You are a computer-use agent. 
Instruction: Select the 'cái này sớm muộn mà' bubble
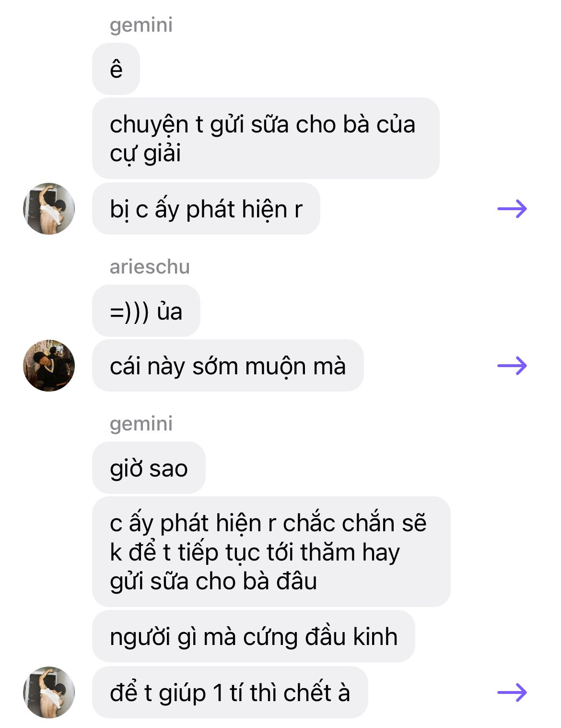[228, 366]
